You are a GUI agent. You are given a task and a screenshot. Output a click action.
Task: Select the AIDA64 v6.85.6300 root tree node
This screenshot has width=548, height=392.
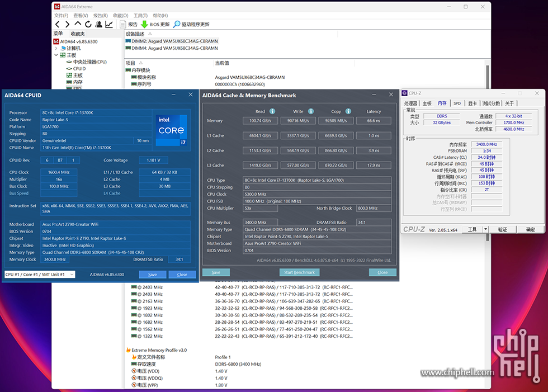click(75, 41)
